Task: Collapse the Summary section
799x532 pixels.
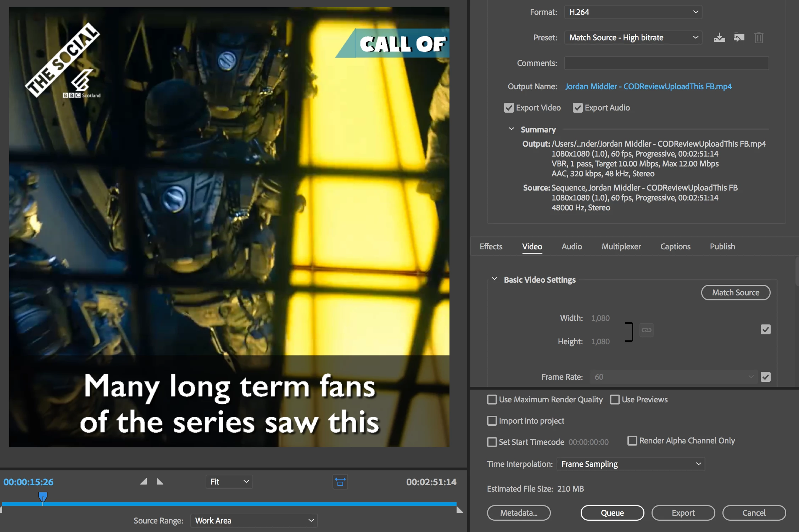Action: point(511,129)
